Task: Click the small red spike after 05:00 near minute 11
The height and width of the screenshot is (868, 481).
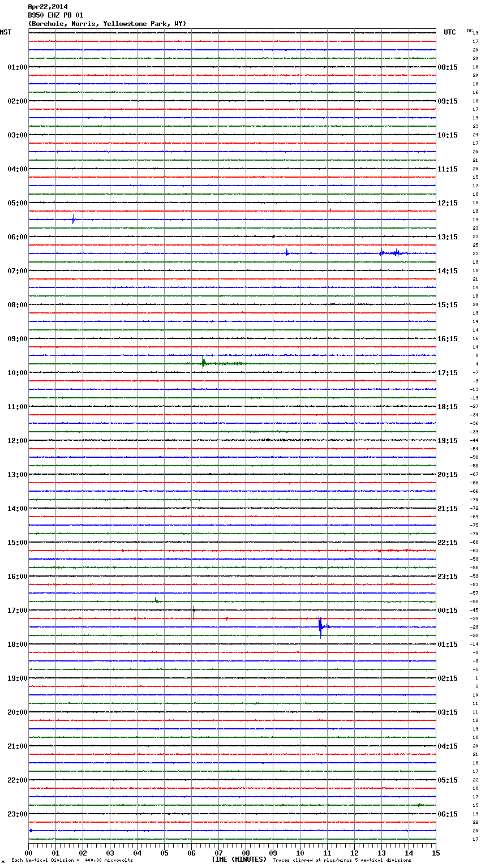Action: (330, 210)
